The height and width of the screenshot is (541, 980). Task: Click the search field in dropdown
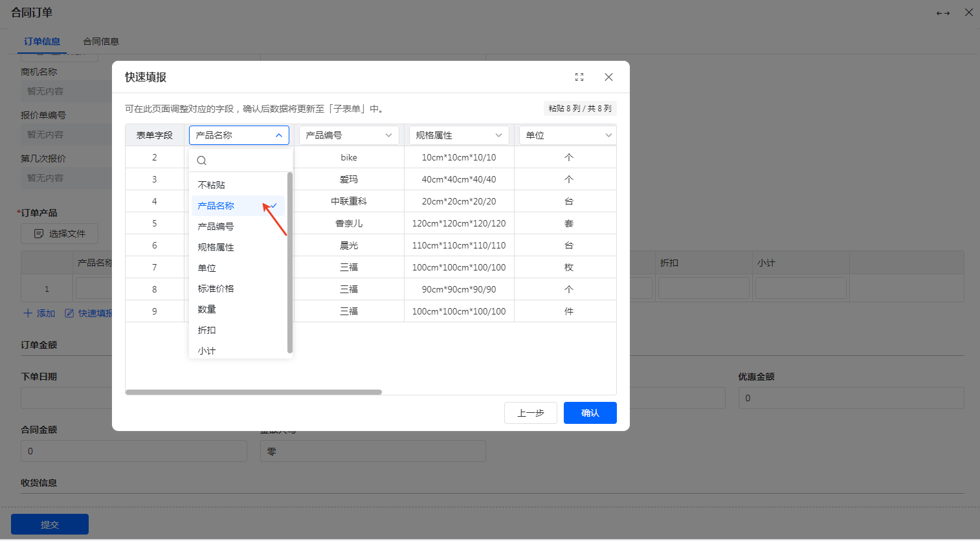click(247, 160)
